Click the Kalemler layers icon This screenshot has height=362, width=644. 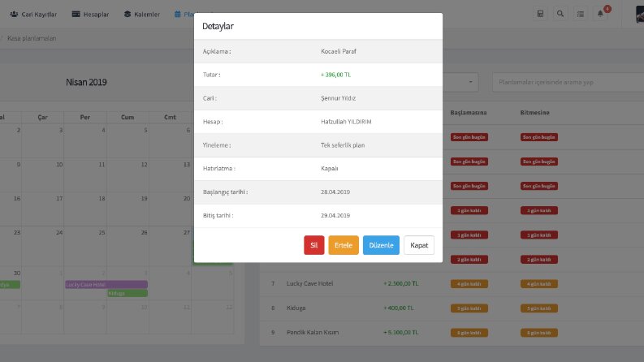[x=128, y=14]
